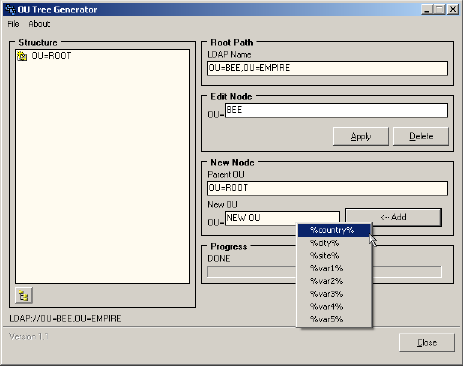Choose %country% from the popup menu

coord(334,230)
